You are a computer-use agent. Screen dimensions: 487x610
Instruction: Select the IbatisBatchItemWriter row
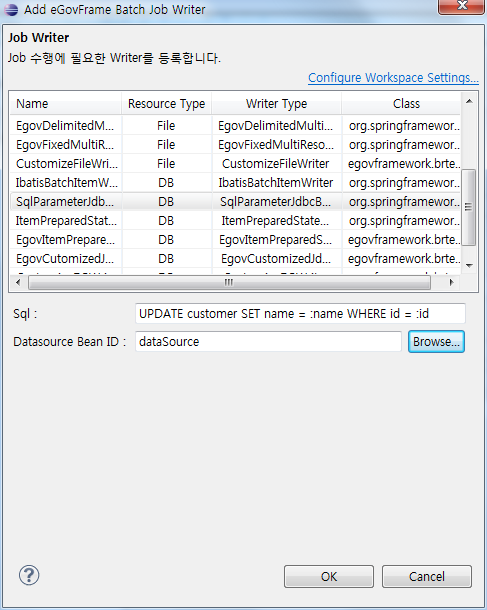click(x=235, y=182)
